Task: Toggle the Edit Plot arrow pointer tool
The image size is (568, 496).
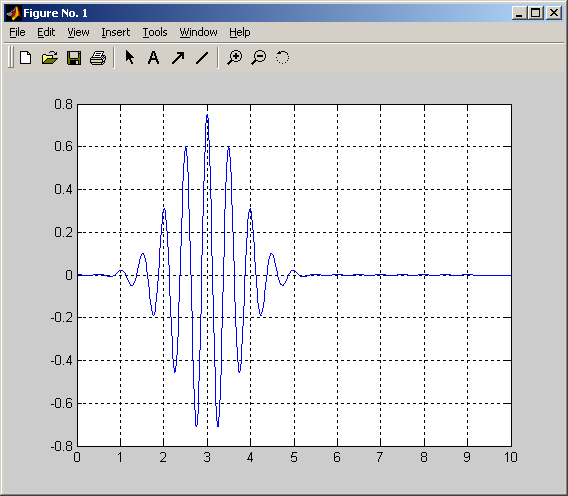Action: 129,57
